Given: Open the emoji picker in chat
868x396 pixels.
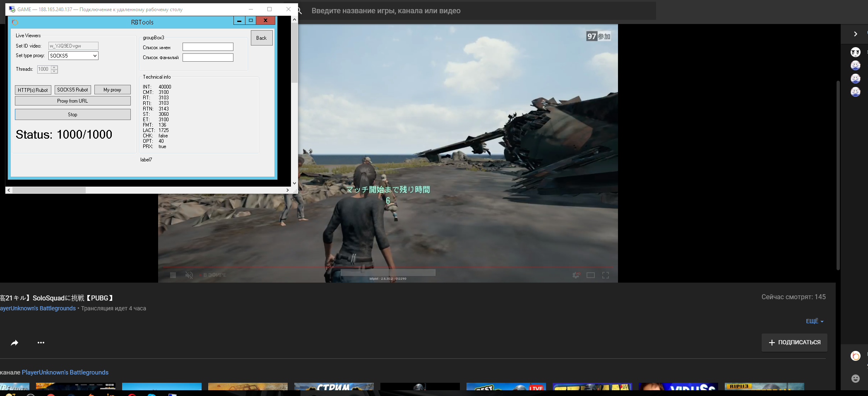Looking at the screenshot, I should coord(855,379).
